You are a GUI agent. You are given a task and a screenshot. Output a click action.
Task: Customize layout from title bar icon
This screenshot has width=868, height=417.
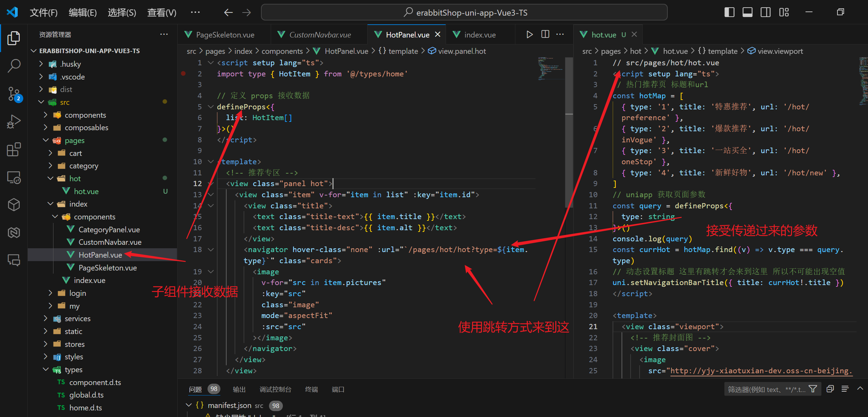784,12
